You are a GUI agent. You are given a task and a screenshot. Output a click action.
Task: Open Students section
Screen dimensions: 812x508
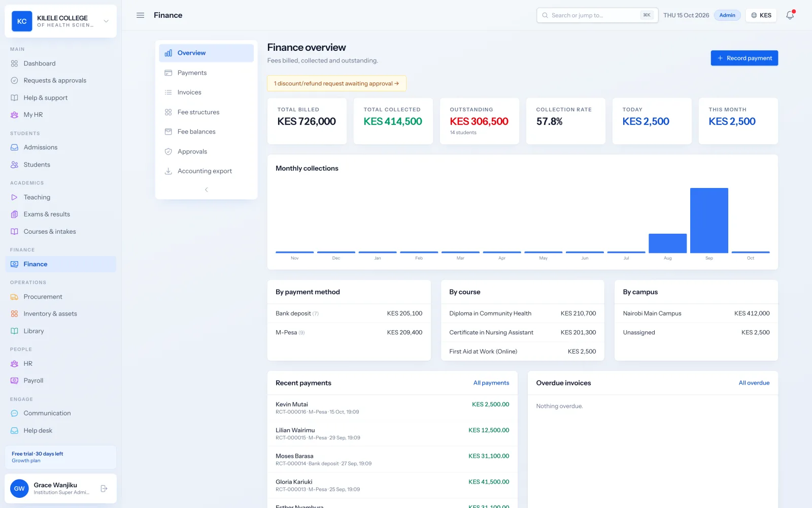click(x=61, y=165)
